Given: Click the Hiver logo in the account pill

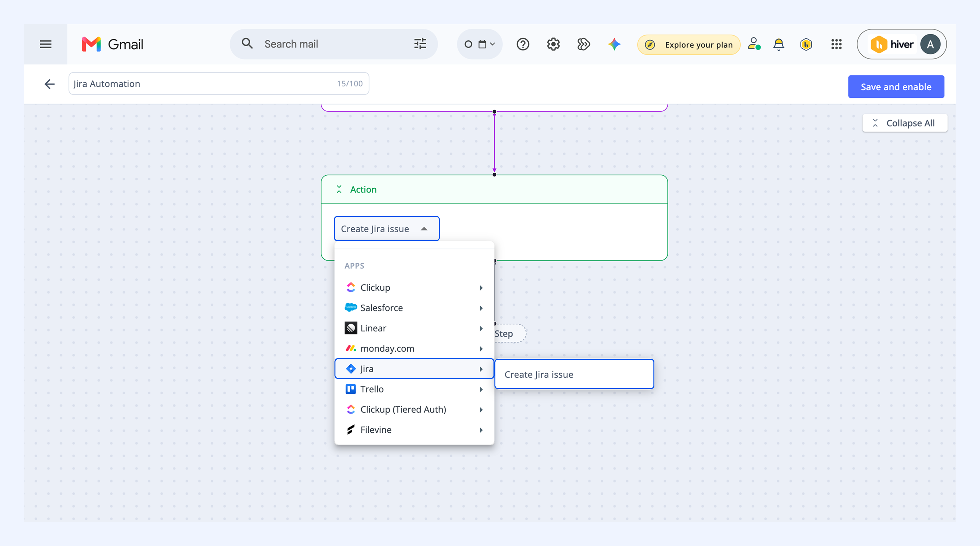Looking at the screenshot, I should tap(892, 44).
